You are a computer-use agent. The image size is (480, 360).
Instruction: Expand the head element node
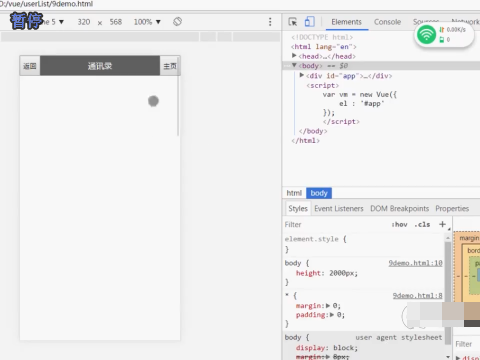click(x=294, y=56)
